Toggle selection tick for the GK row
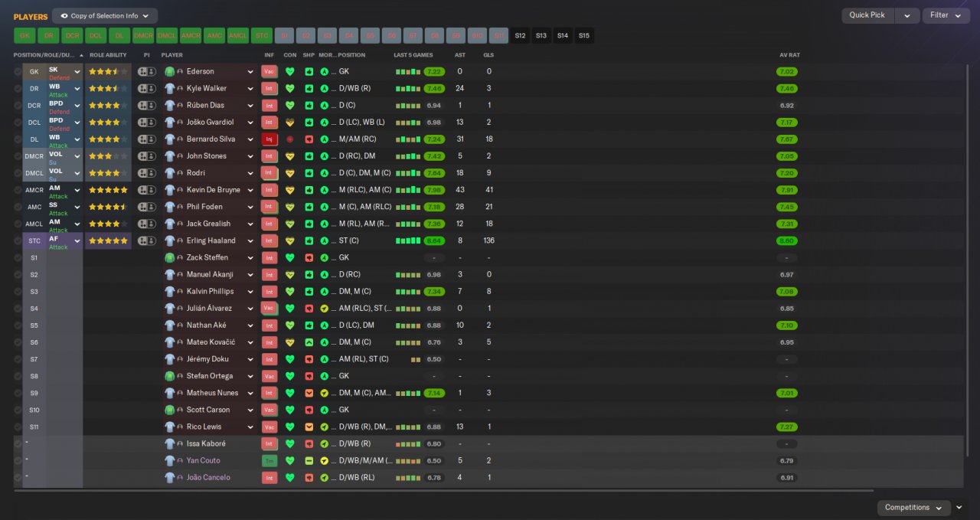 pos(18,71)
